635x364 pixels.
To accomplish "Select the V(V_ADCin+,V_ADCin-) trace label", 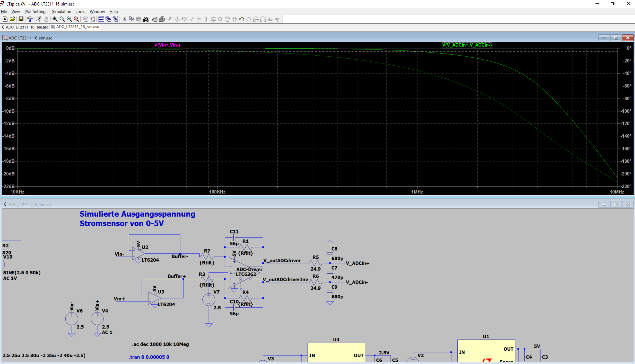I will [x=467, y=45].
